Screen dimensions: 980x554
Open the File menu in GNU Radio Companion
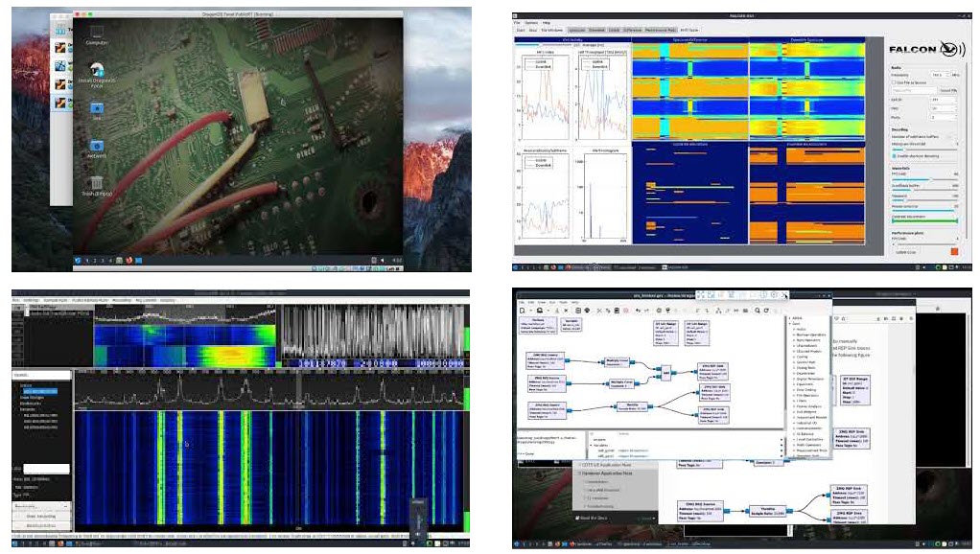pyautogui.click(x=522, y=302)
